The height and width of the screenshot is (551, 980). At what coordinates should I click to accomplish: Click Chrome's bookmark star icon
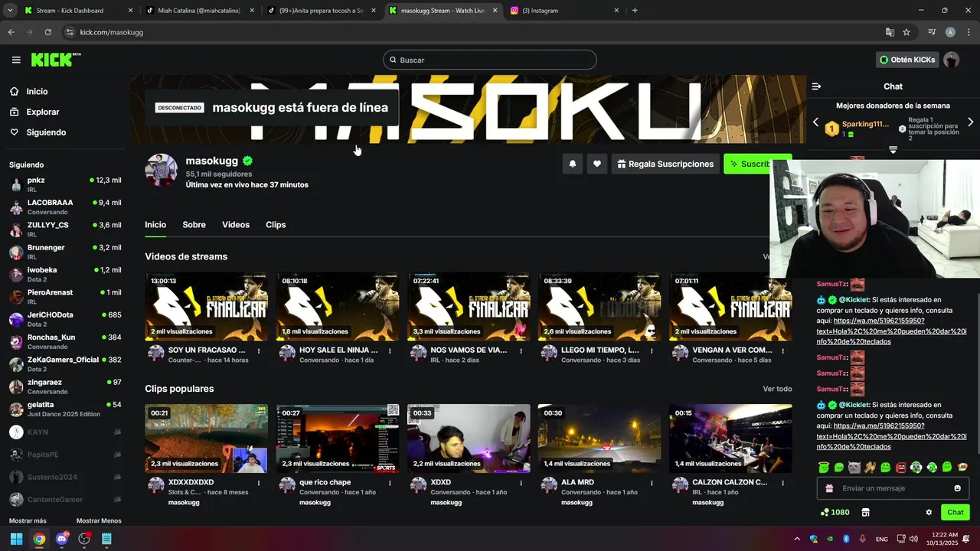pyautogui.click(x=906, y=32)
